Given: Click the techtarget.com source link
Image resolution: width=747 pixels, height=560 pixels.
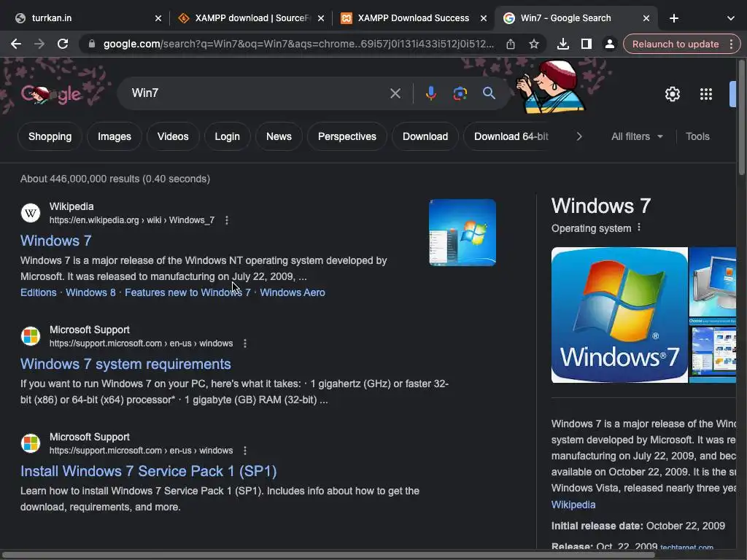Looking at the screenshot, I should (x=686, y=548).
